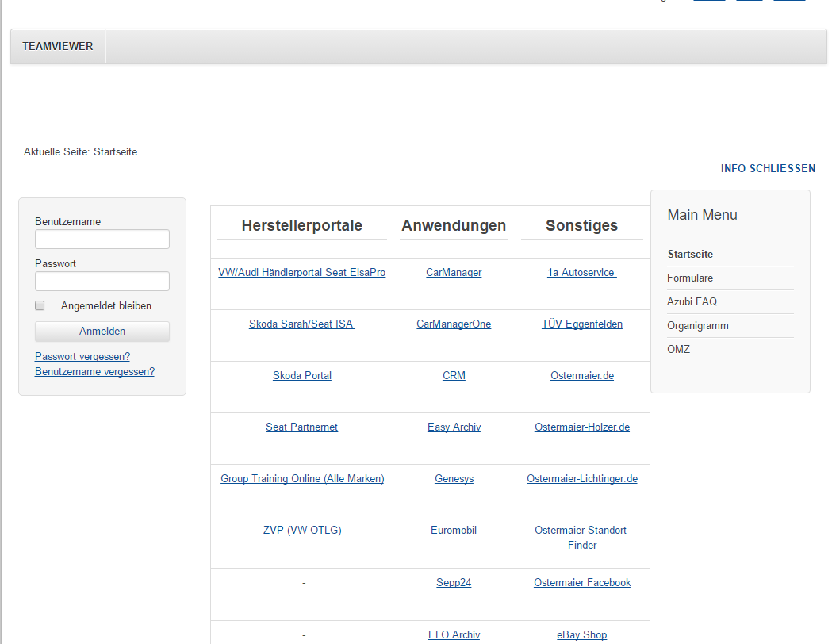
Task: Open the Ostermaier Facebook link
Action: pyautogui.click(x=582, y=582)
